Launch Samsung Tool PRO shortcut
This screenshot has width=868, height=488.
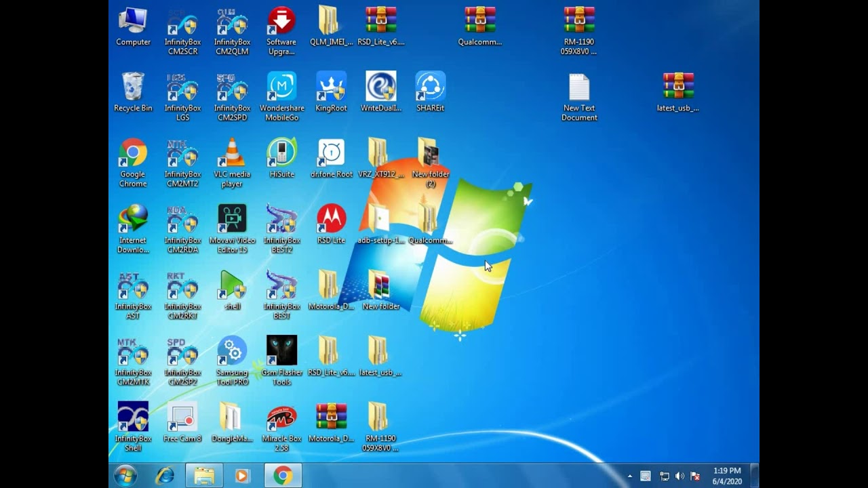click(x=232, y=362)
